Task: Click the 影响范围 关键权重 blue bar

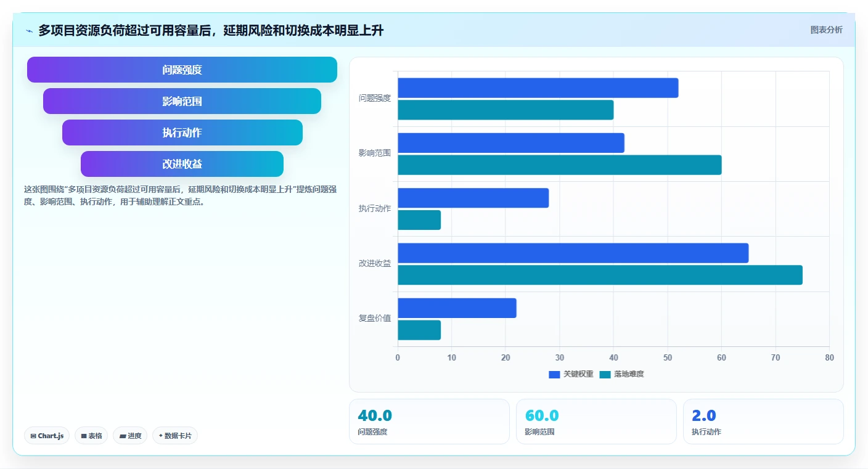Action: click(x=511, y=143)
